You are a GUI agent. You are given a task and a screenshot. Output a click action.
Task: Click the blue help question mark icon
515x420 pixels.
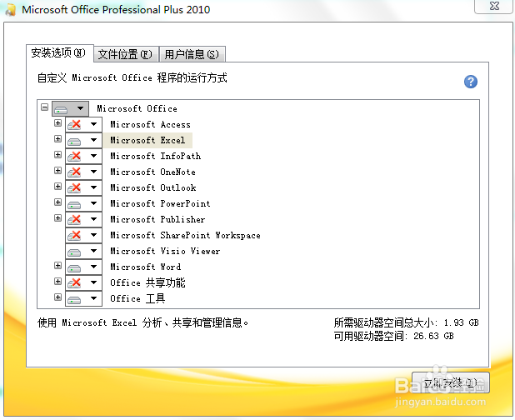(471, 82)
